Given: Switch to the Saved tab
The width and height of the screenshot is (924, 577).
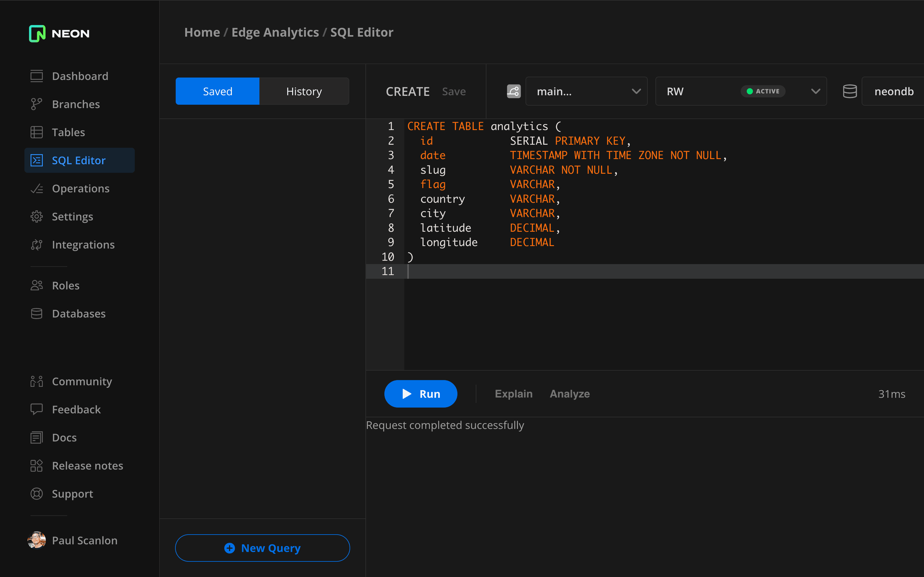Looking at the screenshot, I should pyautogui.click(x=218, y=91).
